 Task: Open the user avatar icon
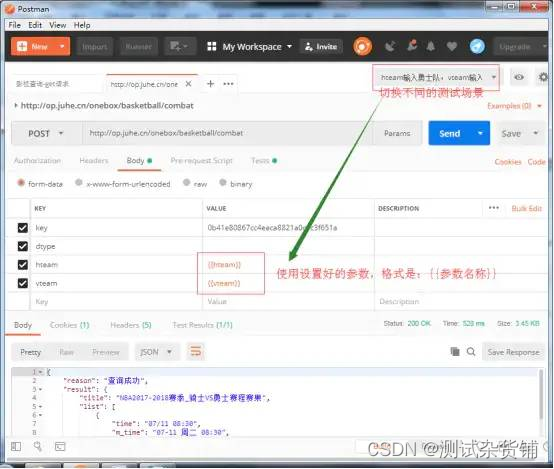coord(477,46)
